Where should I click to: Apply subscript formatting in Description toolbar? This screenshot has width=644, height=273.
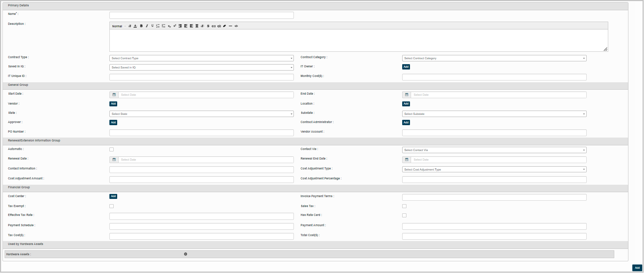click(169, 26)
